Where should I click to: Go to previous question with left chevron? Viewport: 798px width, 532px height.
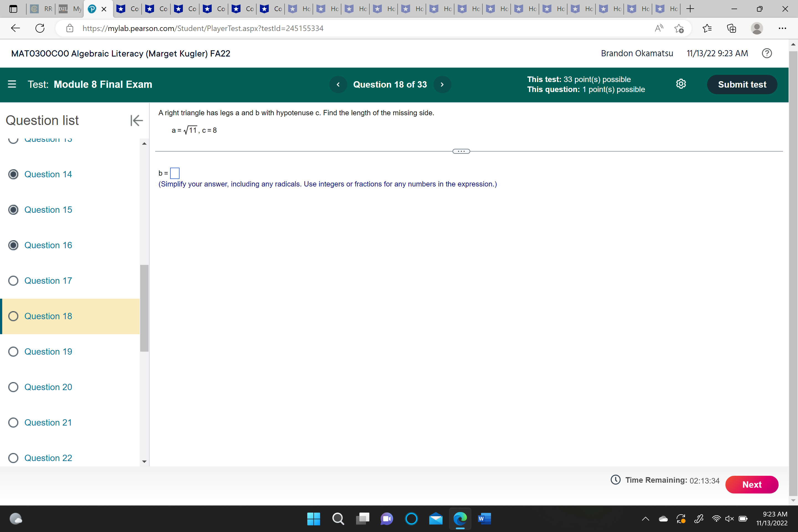pyautogui.click(x=338, y=85)
